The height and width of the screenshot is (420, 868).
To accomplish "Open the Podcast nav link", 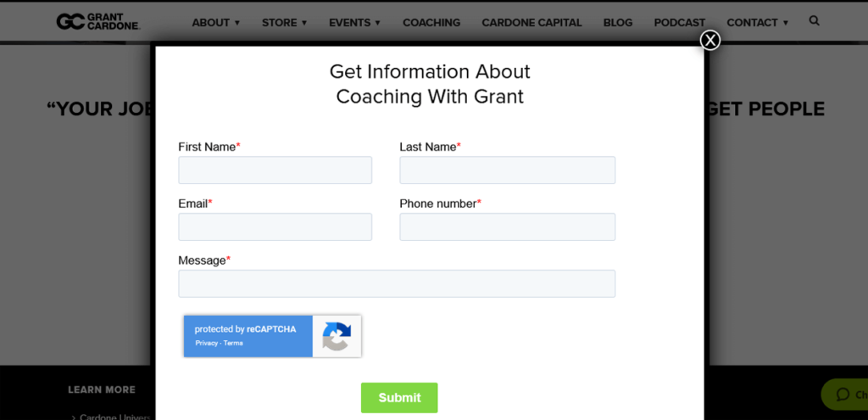I will tap(680, 23).
